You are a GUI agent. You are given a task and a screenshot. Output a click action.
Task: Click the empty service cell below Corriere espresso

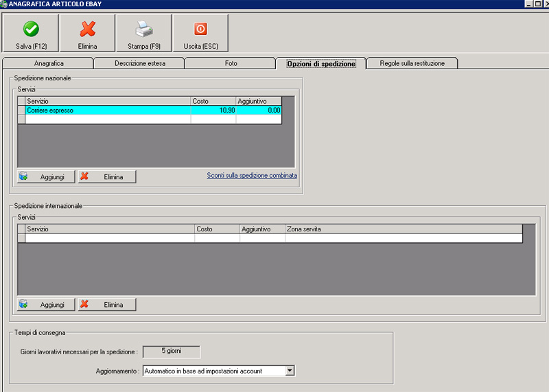pyautogui.click(x=108, y=119)
